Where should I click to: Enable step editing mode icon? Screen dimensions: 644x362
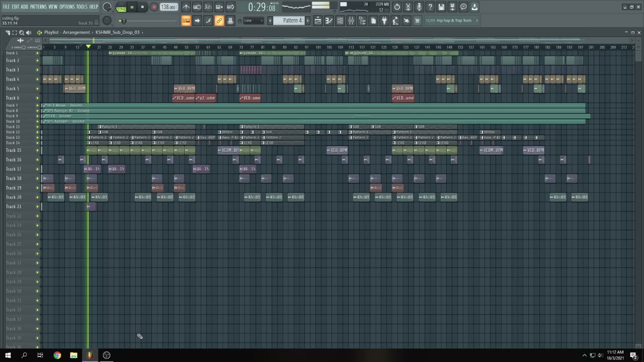208,21
